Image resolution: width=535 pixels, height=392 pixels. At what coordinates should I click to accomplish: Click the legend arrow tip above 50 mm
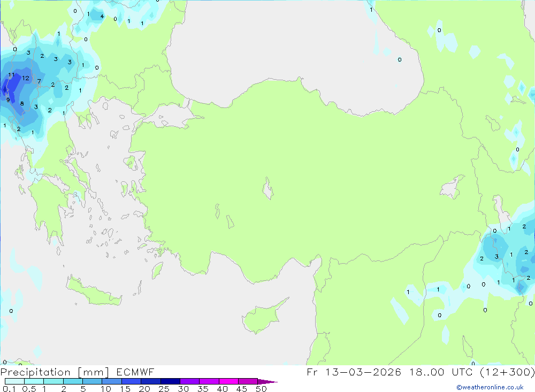point(267,382)
